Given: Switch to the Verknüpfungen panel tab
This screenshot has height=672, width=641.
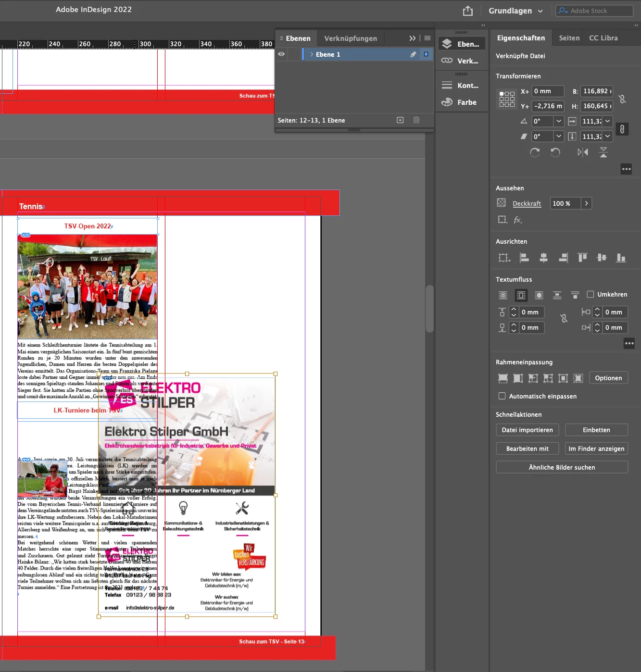Looking at the screenshot, I should [x=351, y=38].
